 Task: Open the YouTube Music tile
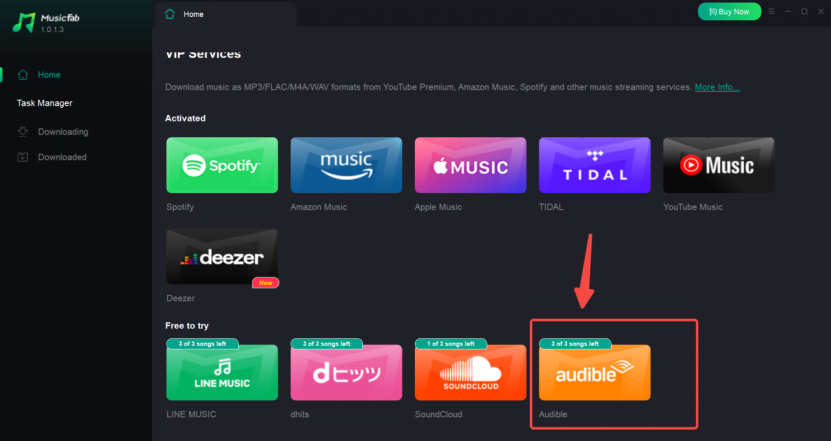pos(719,165)
